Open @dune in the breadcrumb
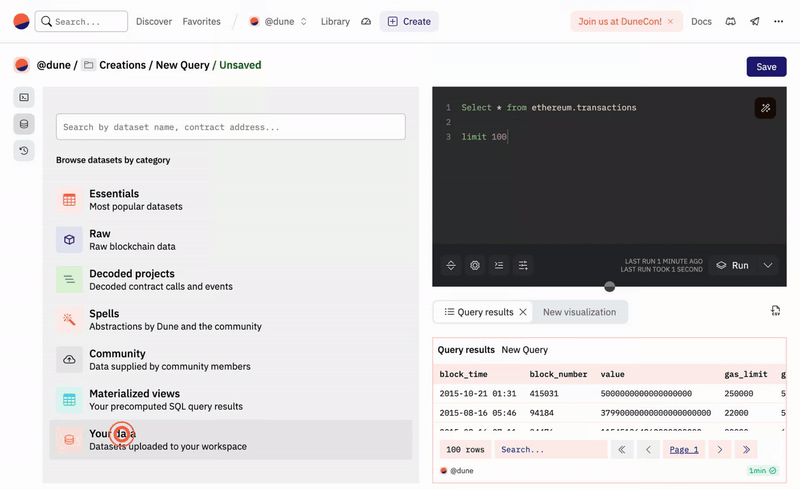The height and width of the screenshot is (489, 800). point(53,65)
